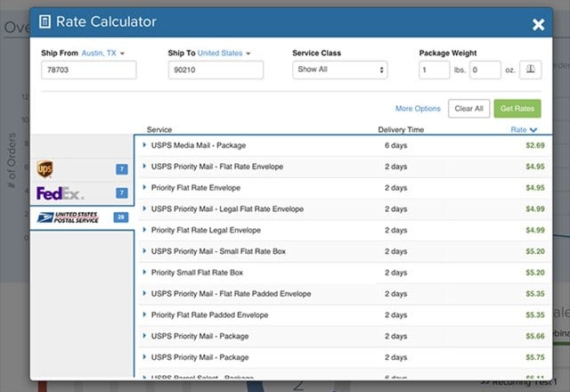Sort by the Rate column header

(x=524, y=129)
